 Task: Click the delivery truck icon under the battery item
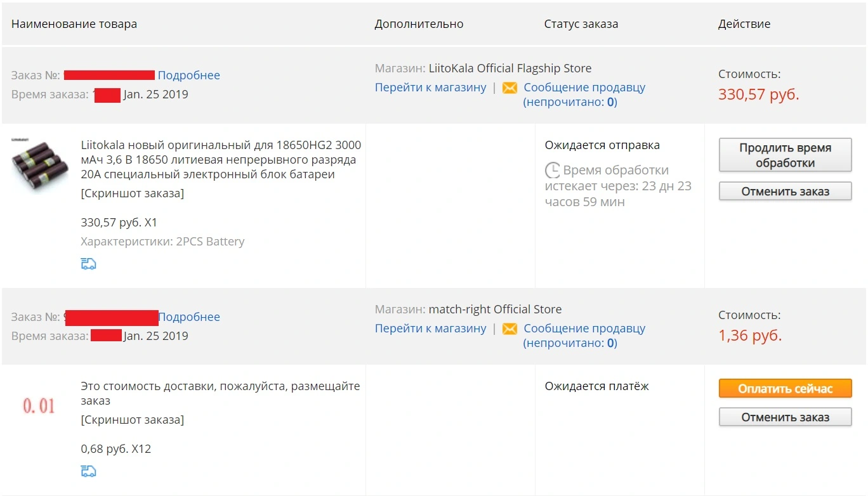pyautogui.click(x=89, y=264)
